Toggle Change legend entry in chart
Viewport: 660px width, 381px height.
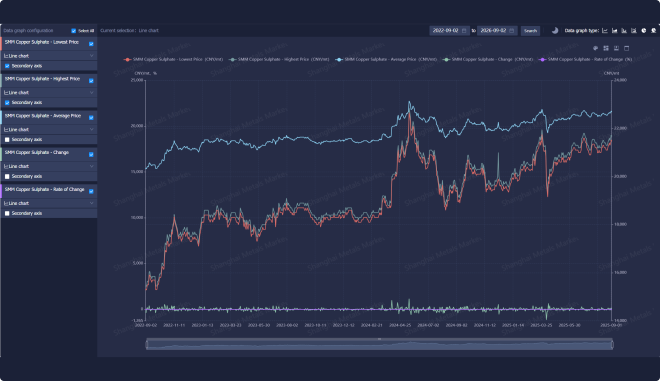[488, 59]
